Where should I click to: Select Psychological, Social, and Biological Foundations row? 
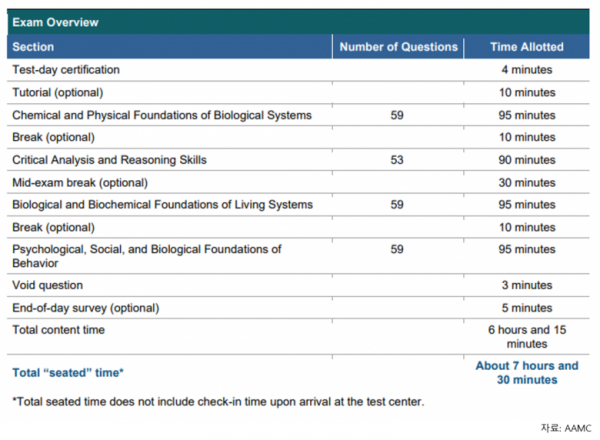pos(298,256)
